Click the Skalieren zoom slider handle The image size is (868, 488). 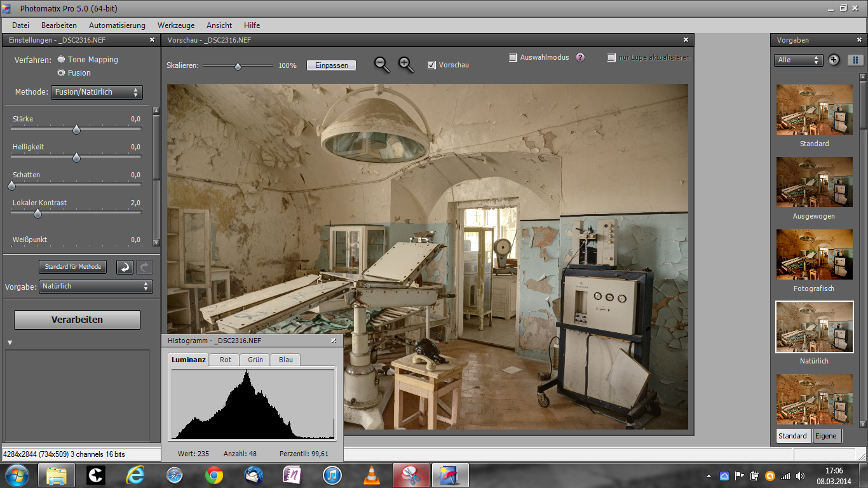point(238,65)
